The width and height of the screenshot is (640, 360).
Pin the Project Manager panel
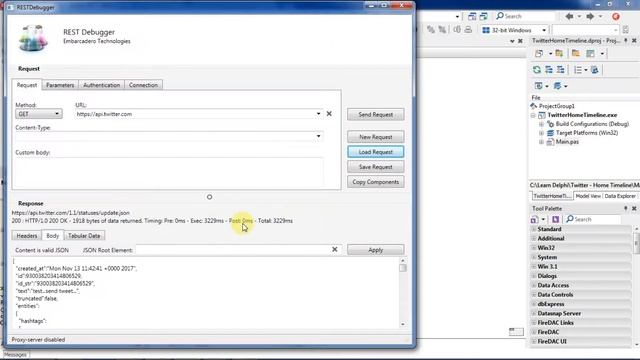tap(625, 40)
